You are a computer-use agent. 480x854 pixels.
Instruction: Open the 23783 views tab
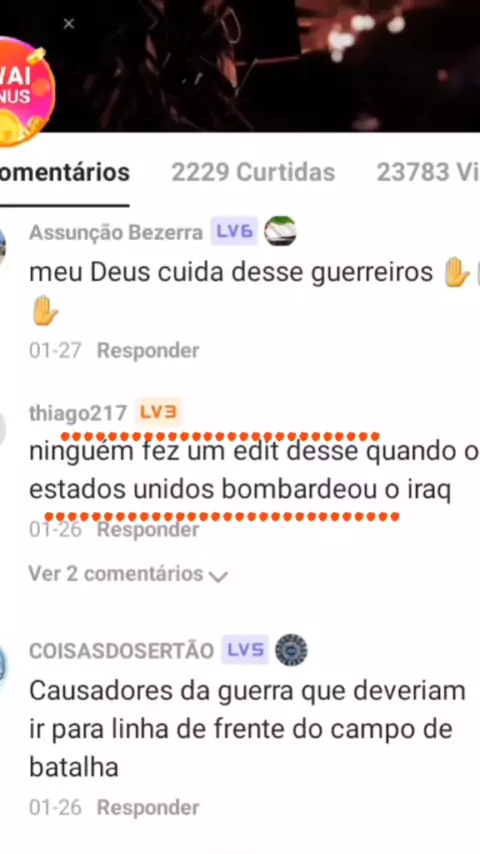pyautogui.click(x=428, y=173)
